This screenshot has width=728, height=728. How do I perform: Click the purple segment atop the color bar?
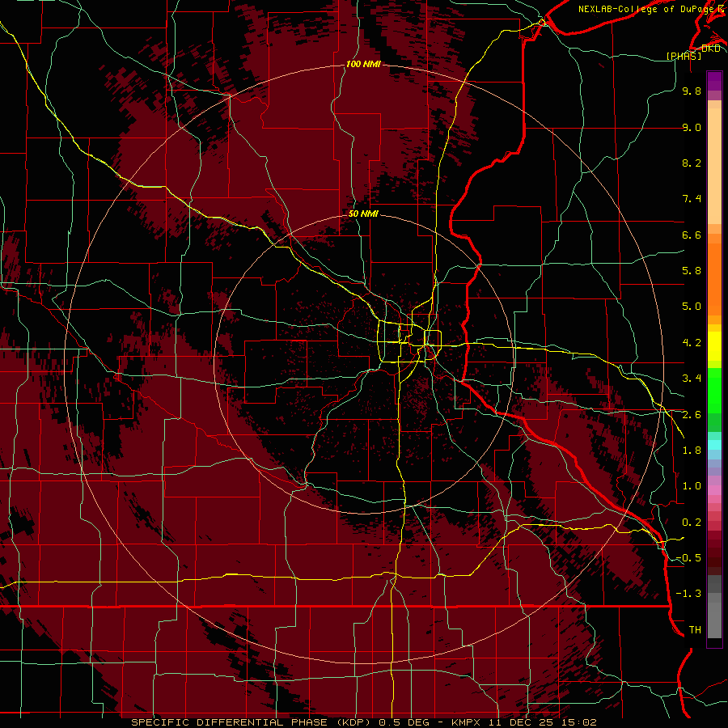pos(714,81)
